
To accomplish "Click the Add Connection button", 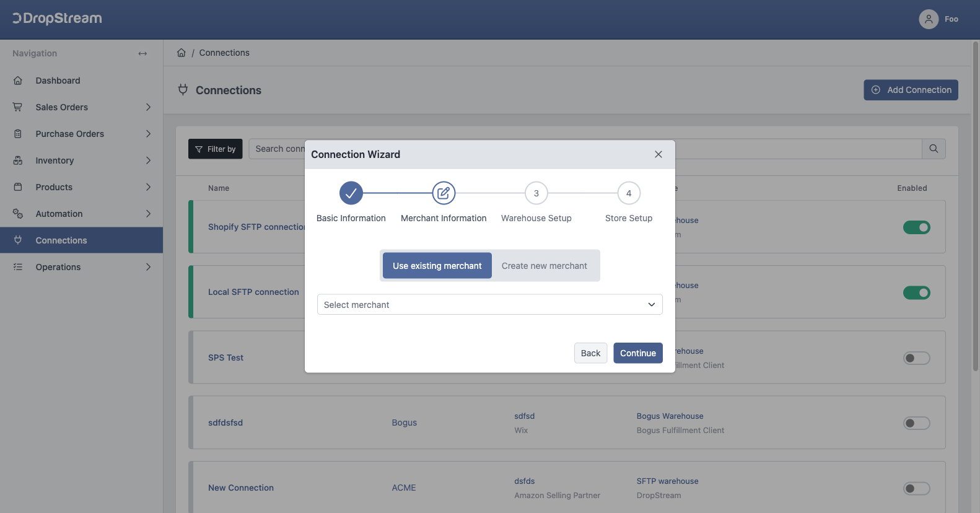I will [911, 90].
